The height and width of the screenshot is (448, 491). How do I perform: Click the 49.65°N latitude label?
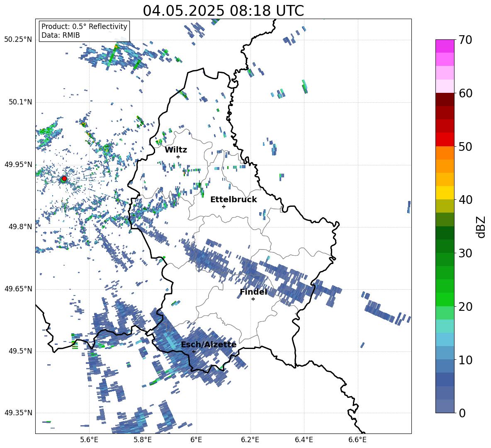18,289
